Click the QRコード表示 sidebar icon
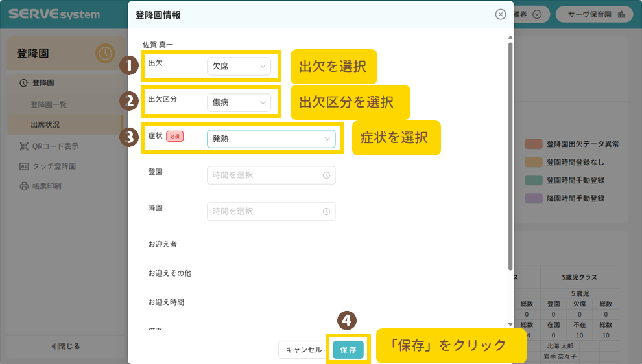The width and height of the screenshot is (642, 364). click(x=24, y=146)
